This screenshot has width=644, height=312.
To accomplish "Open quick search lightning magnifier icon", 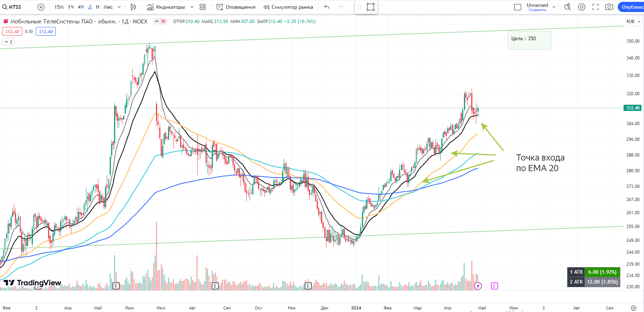I will click(568, 7).
